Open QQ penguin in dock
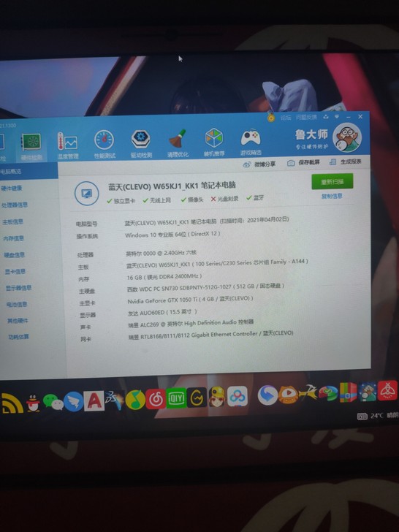The width and height of the screenshot is (399, 532). (33, 403)
